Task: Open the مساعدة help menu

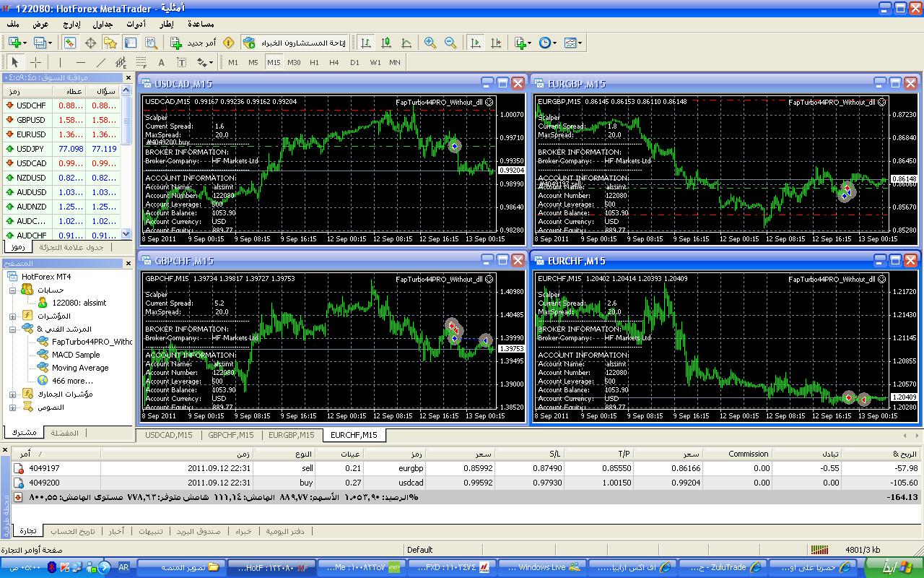Action: [x=201, y=24]
